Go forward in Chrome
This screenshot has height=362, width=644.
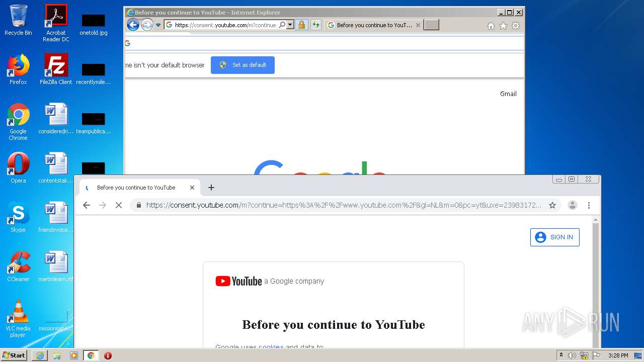[x=103, y=205]
